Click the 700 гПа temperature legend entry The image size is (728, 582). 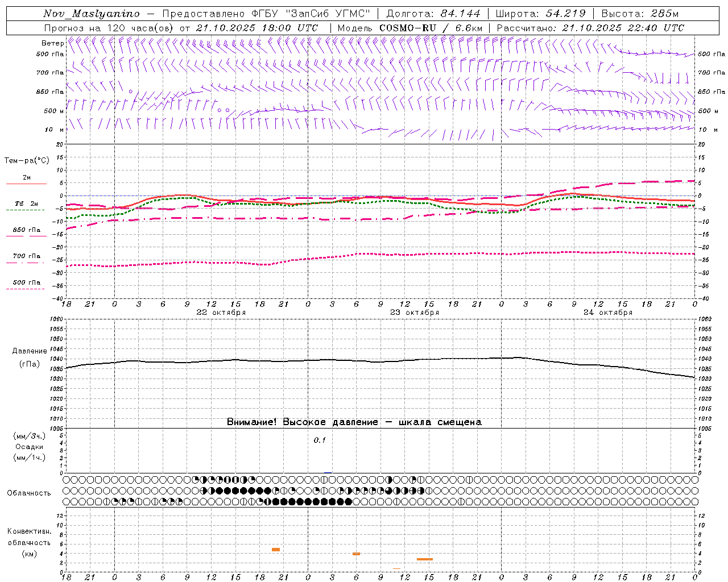click(27, 256)
